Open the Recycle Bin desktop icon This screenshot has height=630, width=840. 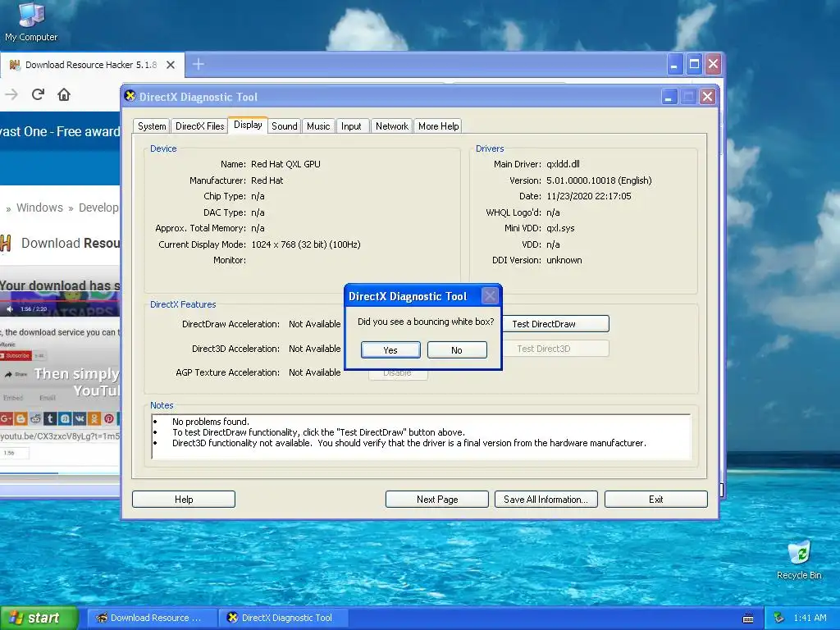point(799,559)
